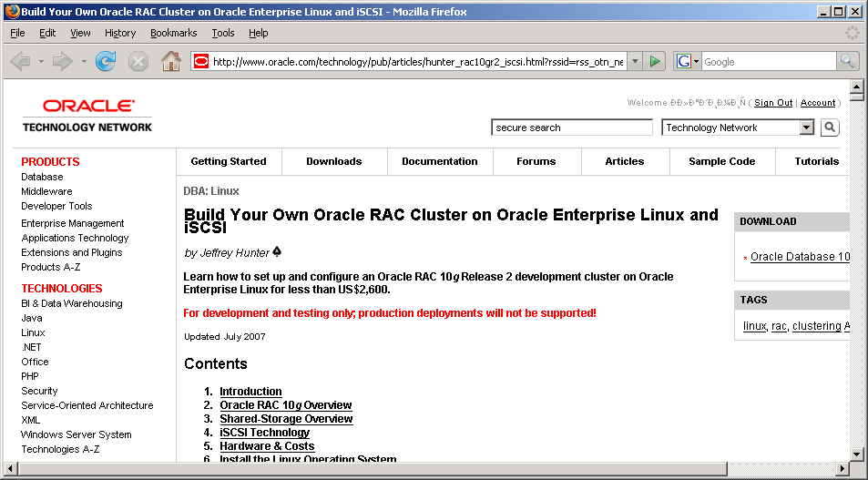Click the Oracle Technology Network logo
The height and width of the screenshot is (480, 868).
point(87,116)
